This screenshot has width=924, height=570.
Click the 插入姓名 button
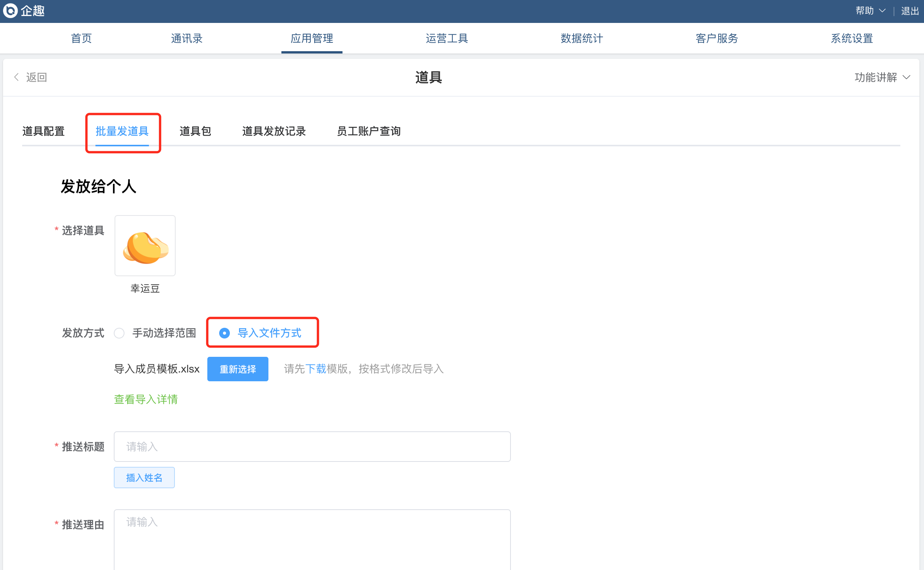coord(144,478)
